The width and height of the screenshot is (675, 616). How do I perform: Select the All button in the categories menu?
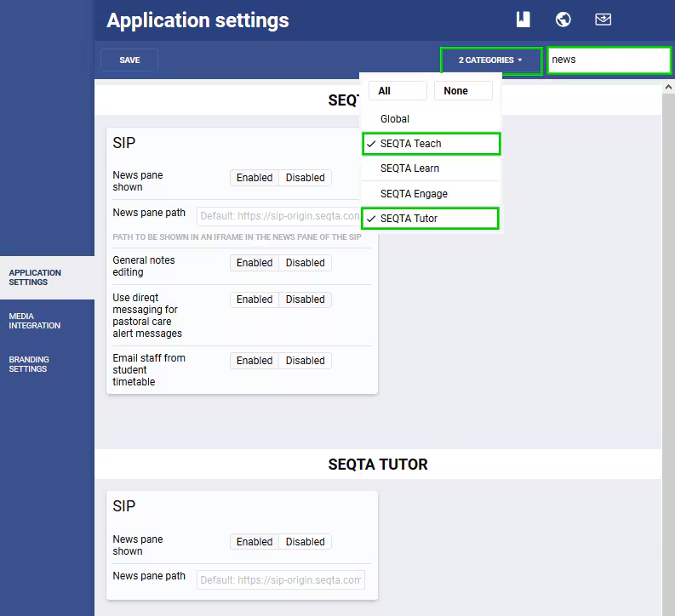tap(398, 91)
